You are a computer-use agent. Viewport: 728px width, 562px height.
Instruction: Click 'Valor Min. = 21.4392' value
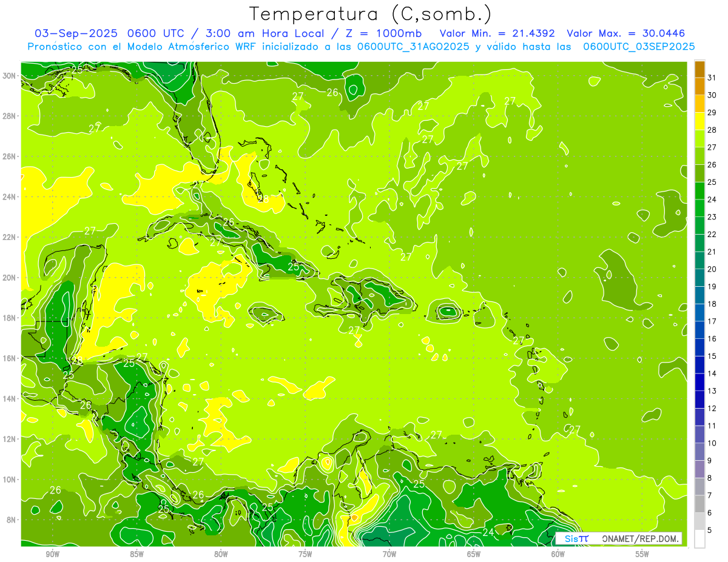[x=497, y=33]
